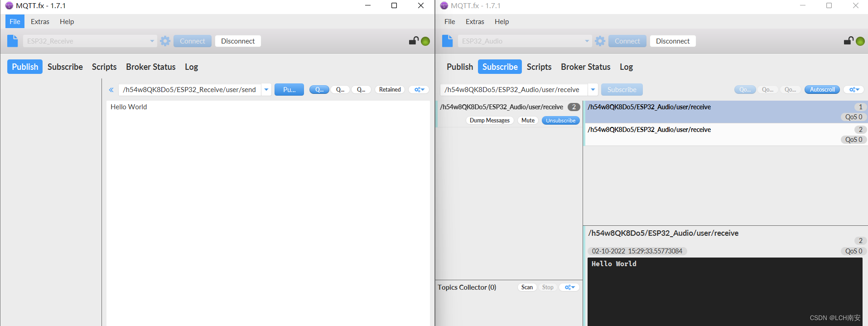
Task: Click the publish topic field ending in user/send
Action: (x=190, y=90)
